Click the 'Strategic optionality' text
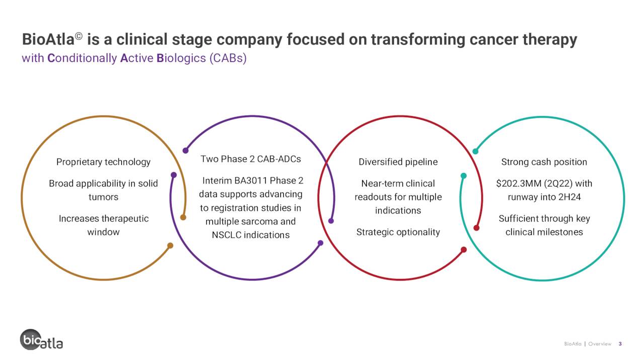Image resolution: width=644 pixels, height=362 pixels. click(398, 232)
